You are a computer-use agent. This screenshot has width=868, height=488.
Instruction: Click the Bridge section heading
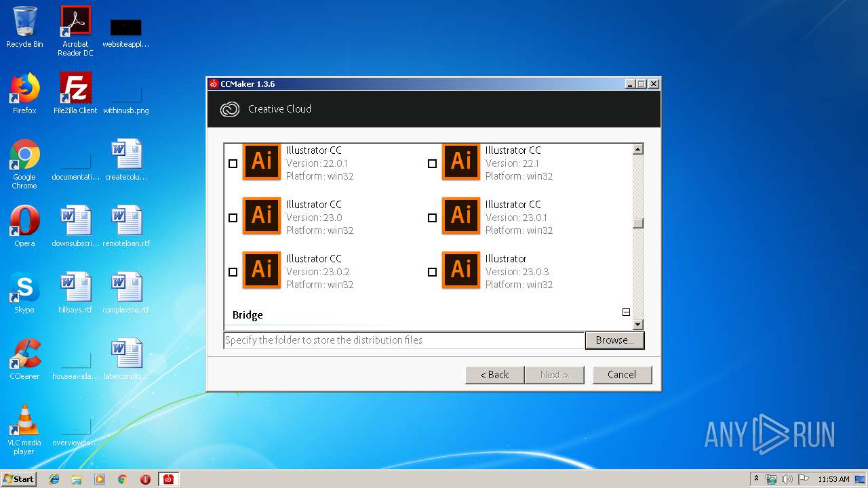pyautogui.click(x=248, y=315)
